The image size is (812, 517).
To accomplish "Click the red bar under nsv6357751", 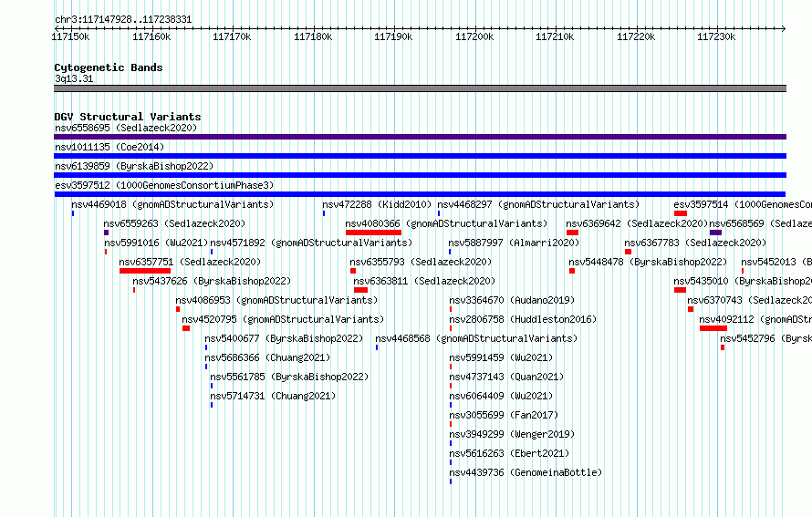I will (x=145, y=271).
